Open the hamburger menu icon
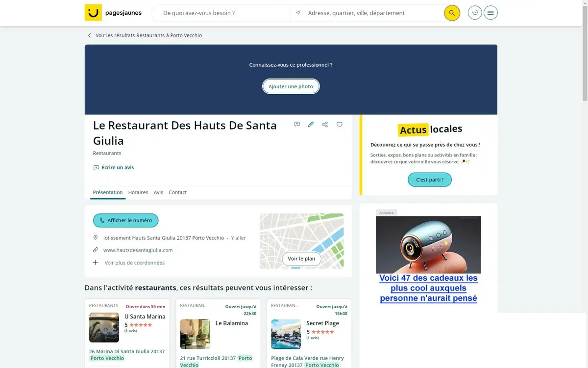Viewport: 588px width, 368px height. tap(490, 13)
